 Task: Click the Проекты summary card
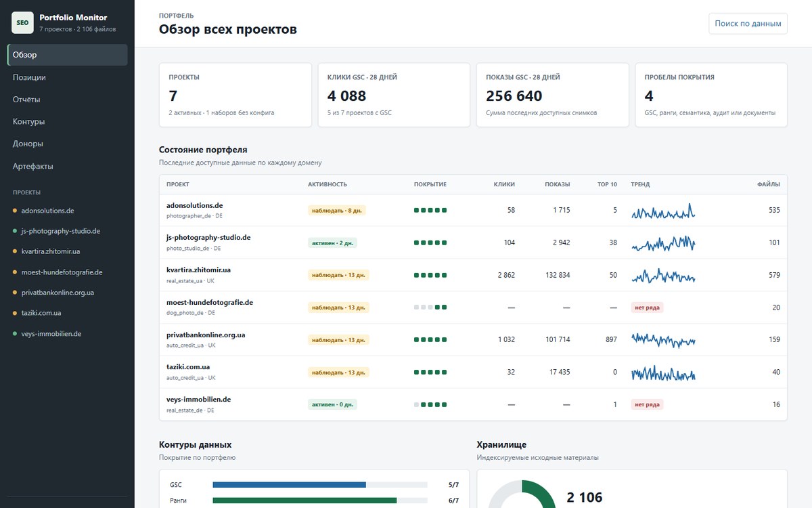click(x=235, y=95)
